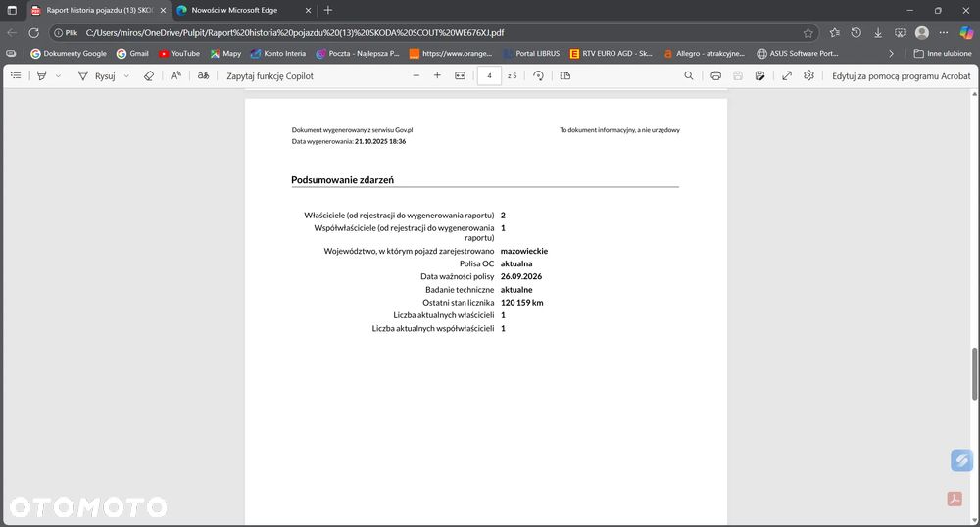Image resolution: width=980 pixels, height=527 pixels.
Task: Switch to Nowości w Microsoft Edge tab
Action: tap(244, 10)
